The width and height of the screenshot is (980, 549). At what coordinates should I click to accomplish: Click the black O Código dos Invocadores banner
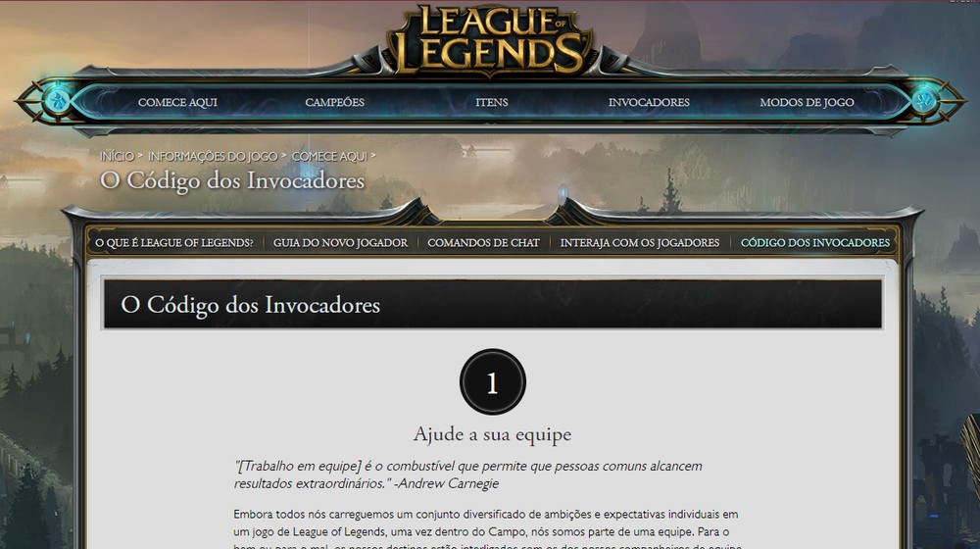pos(493,304)
